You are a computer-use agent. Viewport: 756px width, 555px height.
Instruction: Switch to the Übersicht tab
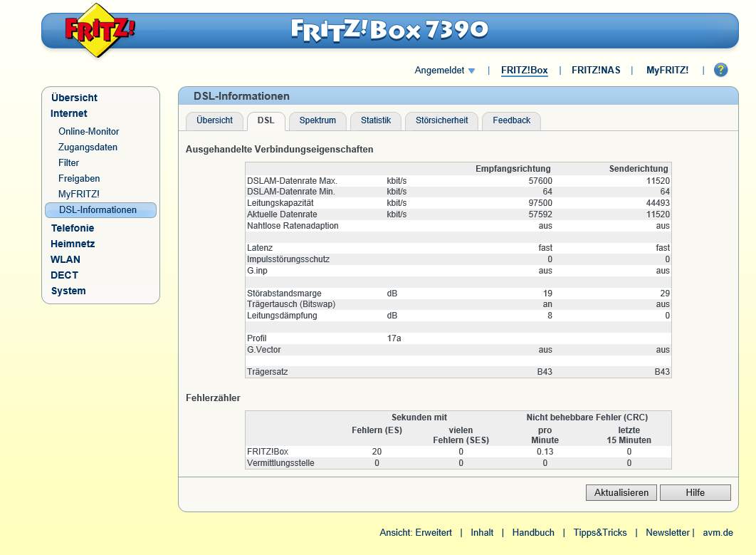[x=214, y=120]
